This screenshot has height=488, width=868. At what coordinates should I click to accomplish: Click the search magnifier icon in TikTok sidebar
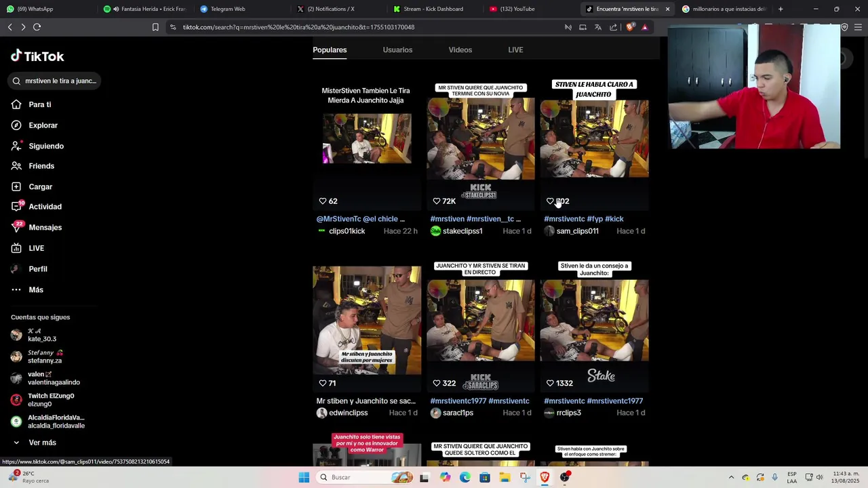tap(17, 81)
